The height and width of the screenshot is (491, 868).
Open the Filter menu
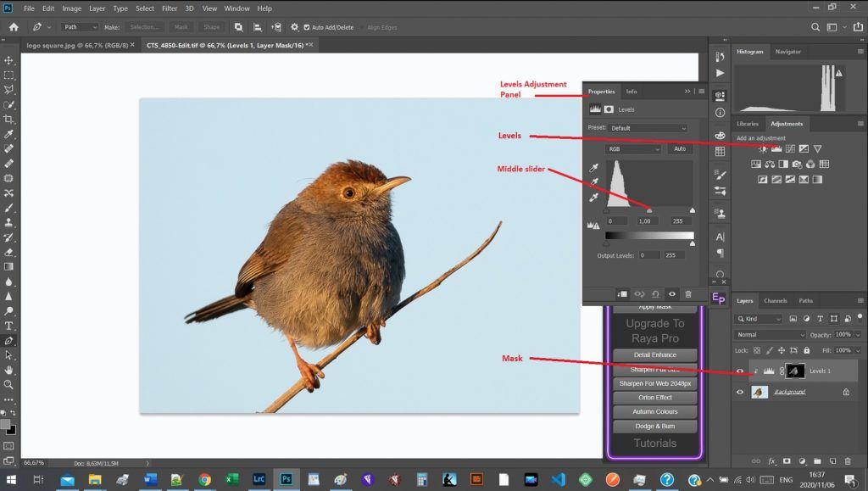click(x=170, y=8)
